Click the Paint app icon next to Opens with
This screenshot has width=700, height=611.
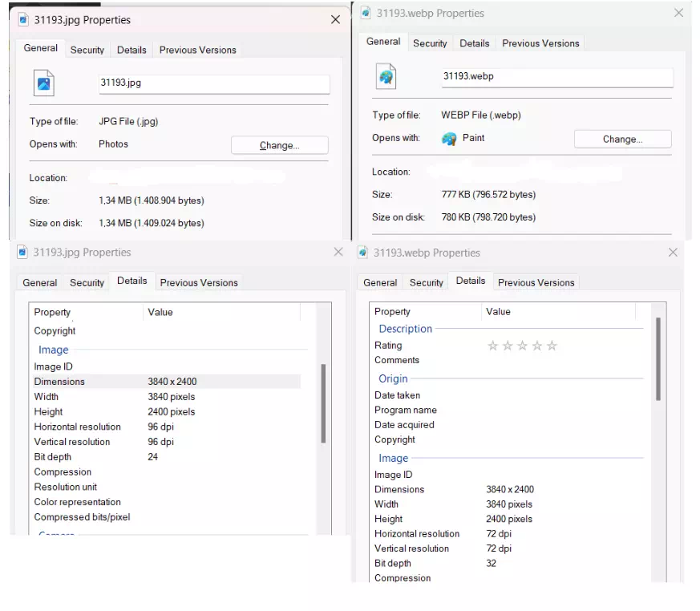(449, 139)
